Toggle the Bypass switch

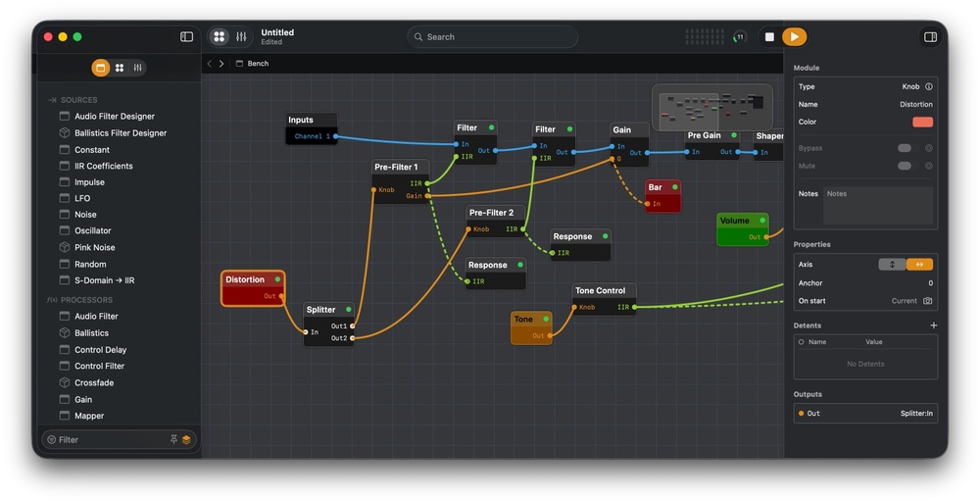coord(905,148)
